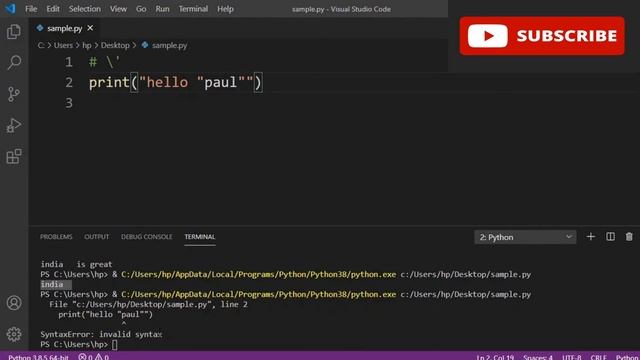The image size is (640, 360).
Task: Click line number 3 in the editor
Action: (x=69, y=103)
